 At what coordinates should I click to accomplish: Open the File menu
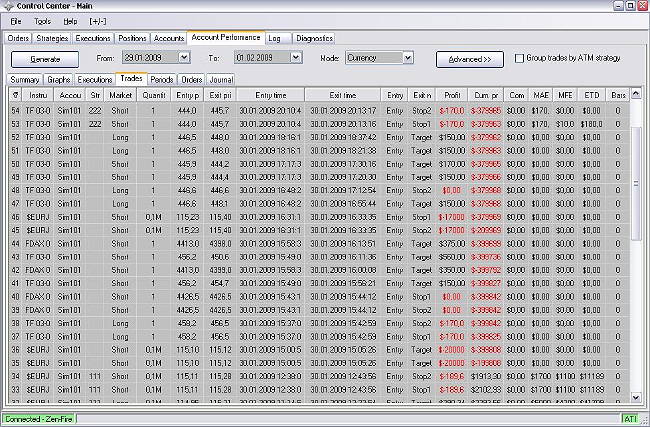pos(16,21)
